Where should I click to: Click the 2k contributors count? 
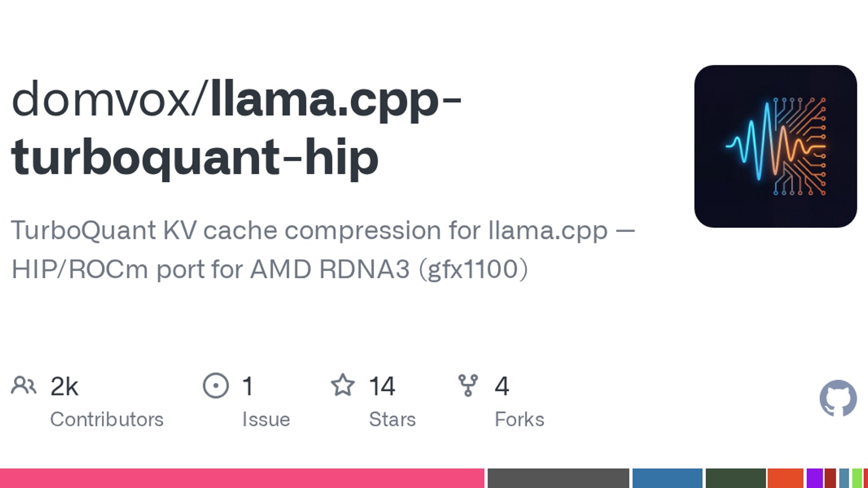[x=64, y=386]
